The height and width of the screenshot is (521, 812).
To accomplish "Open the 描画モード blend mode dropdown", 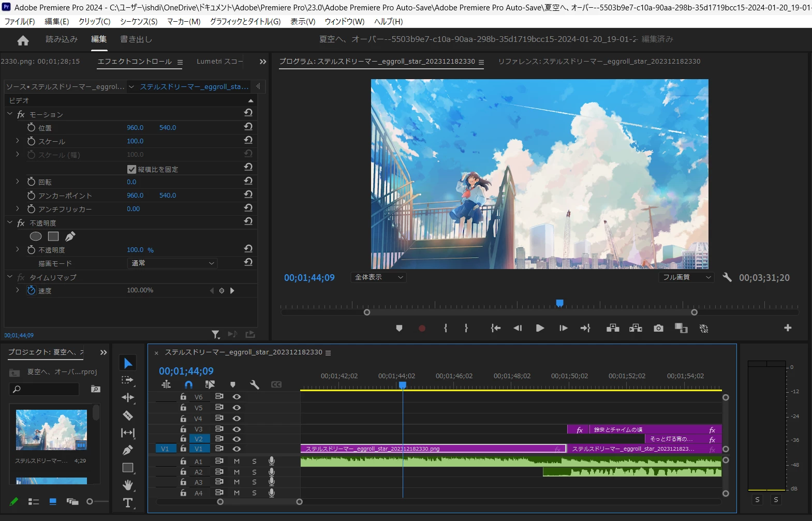I will (x=172, y=263).
